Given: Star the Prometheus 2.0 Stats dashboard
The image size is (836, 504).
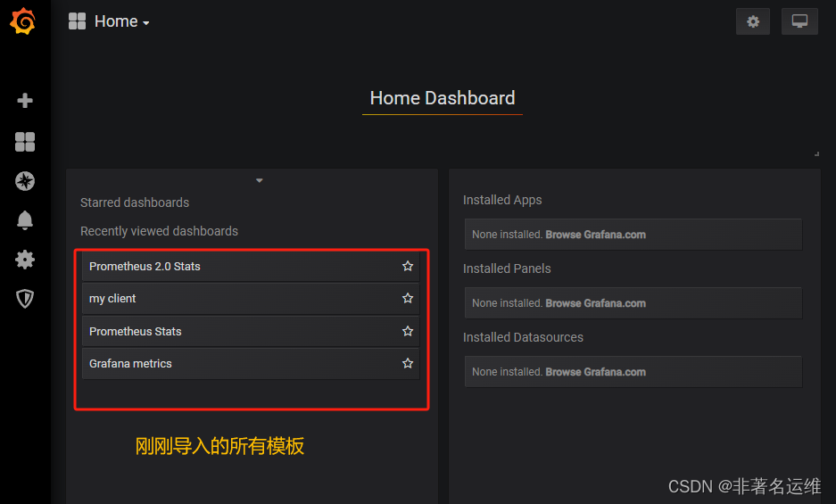Looking at the screenshot, I should (408, 266).
